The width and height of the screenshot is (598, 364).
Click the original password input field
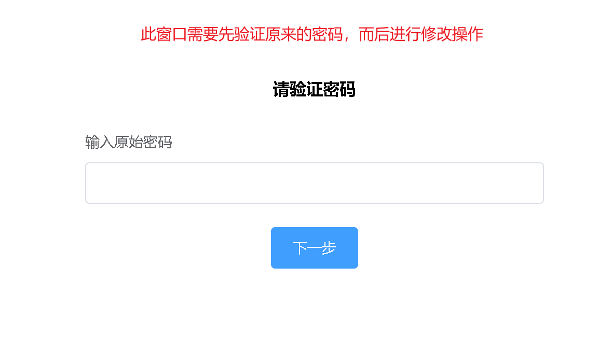point(314,183)
